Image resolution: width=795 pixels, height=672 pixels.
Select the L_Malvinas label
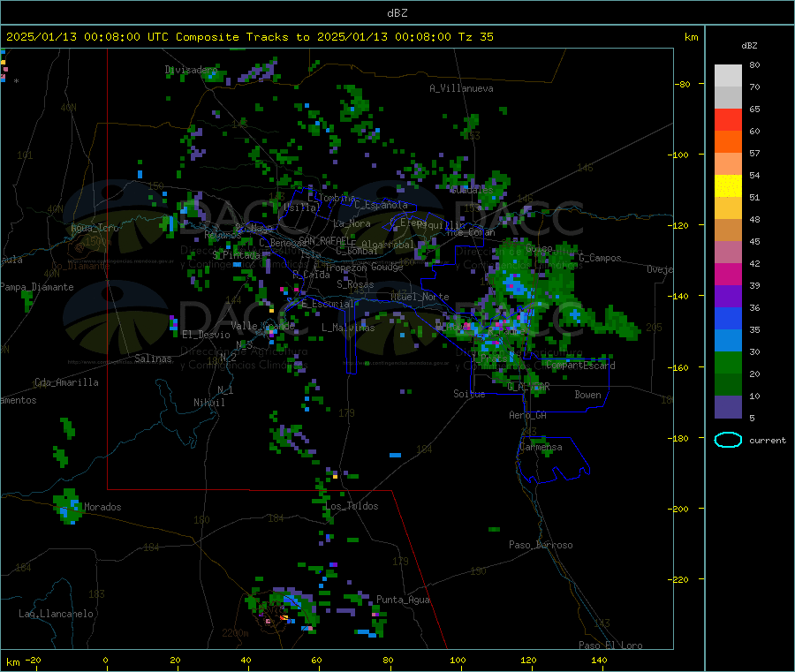(x=348, y=328)
